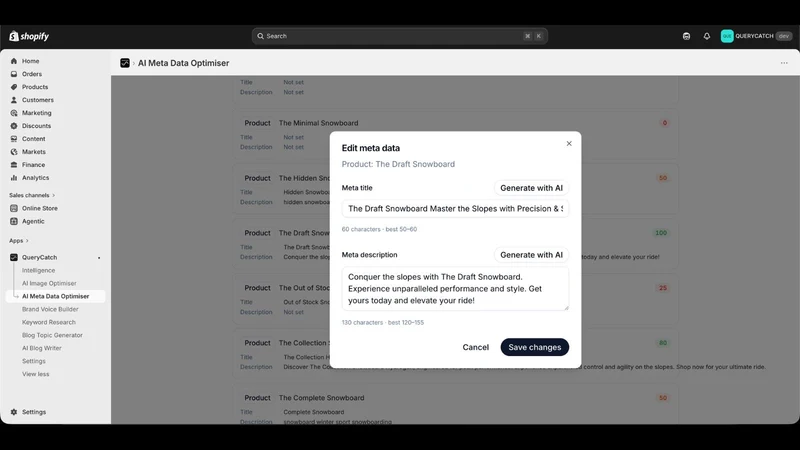The image size is (800, 450).
Task: Click the Shopify logo
Action: coord(29,36)
